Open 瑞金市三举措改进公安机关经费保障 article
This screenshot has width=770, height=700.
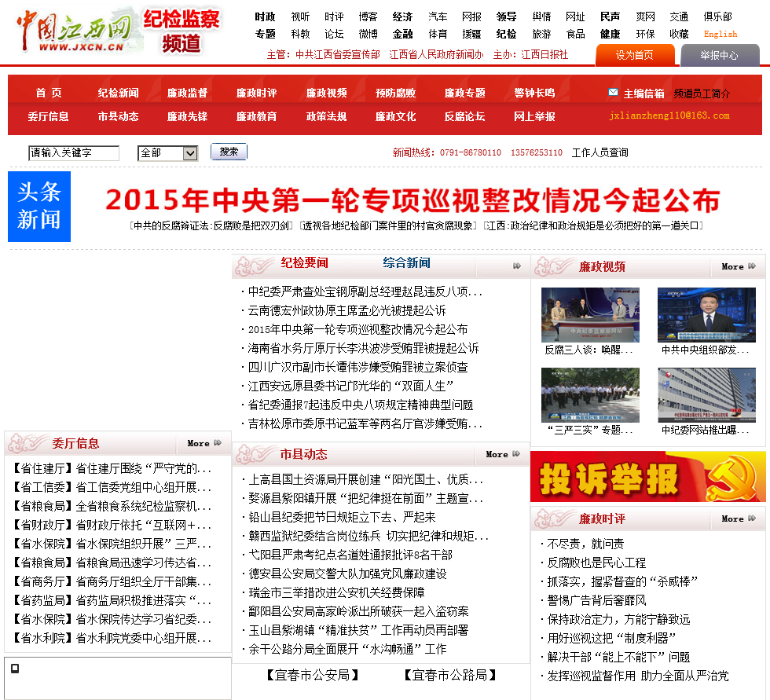point(336,592)
